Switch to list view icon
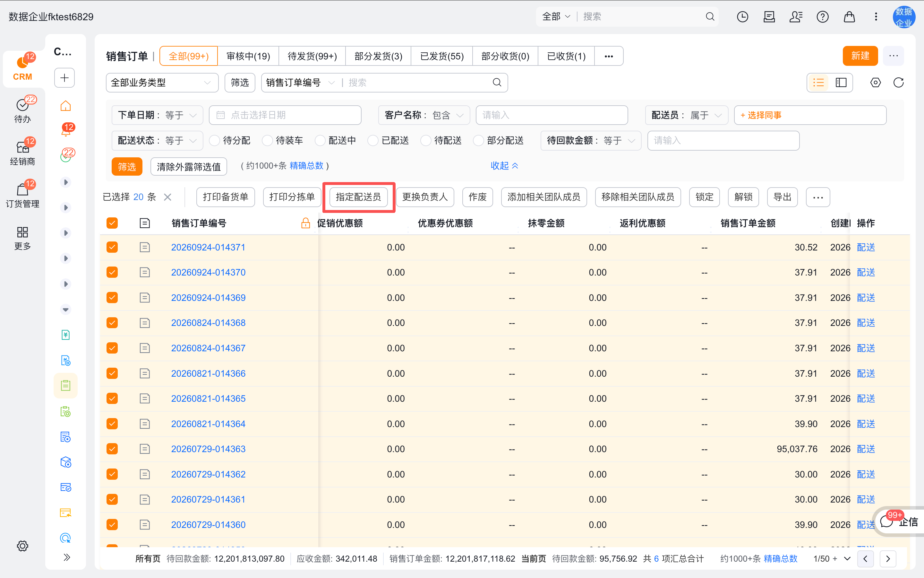Image resolution: width=924 pixels, height=578 pixels. point(819,83)
